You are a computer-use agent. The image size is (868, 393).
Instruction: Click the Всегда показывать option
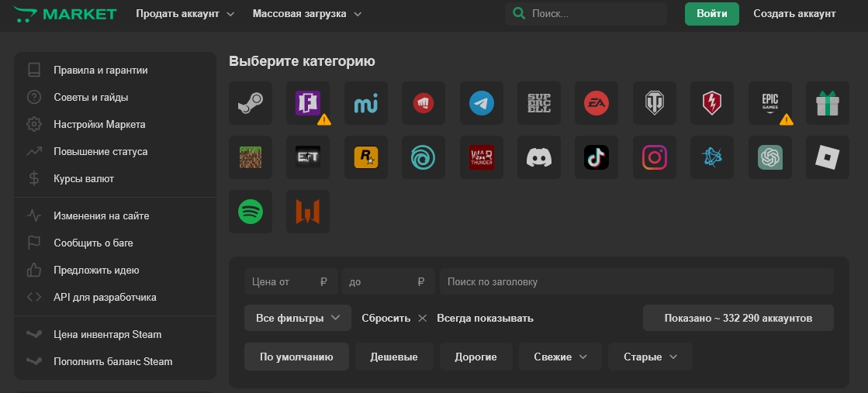[485, 319]
